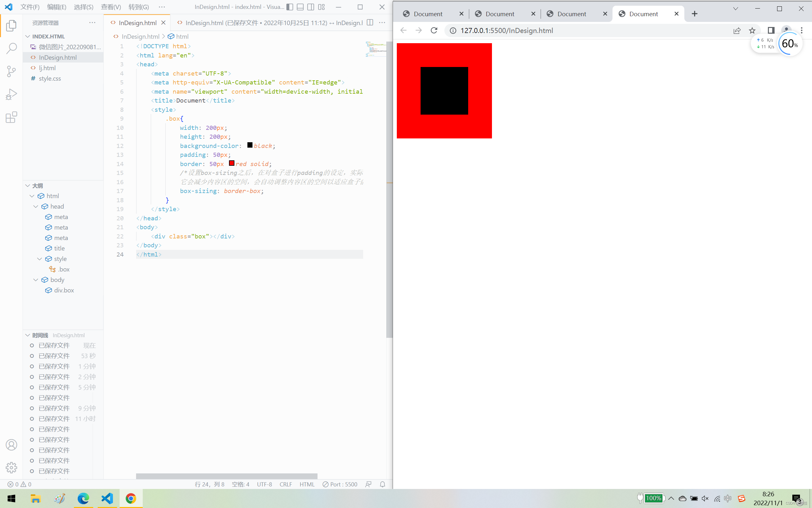Open a new Chrome tab
Screen dimensions: 812x508
[x=695, y=14]
